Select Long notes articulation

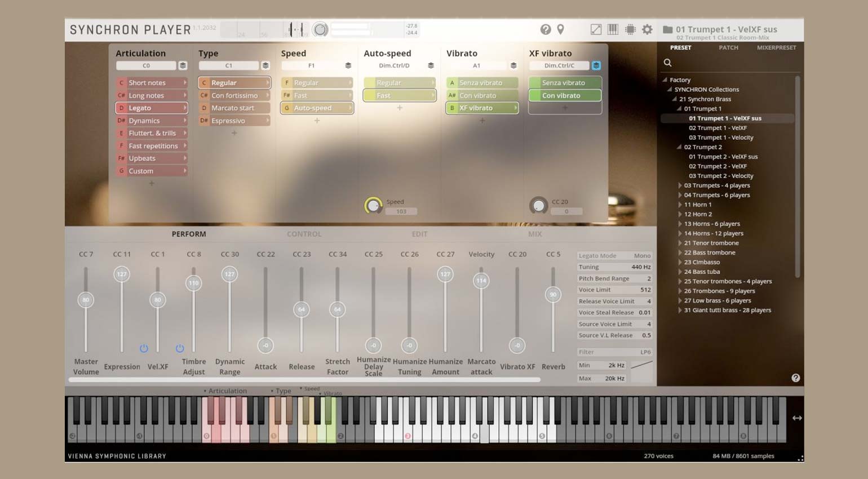[151, 95]
